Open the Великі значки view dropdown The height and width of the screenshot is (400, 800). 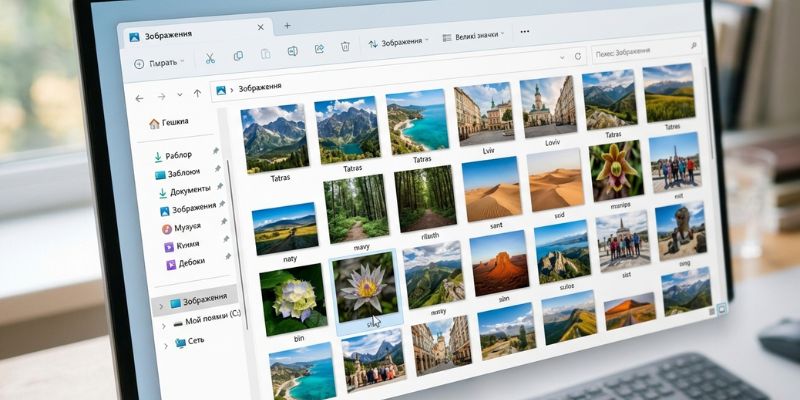(473, 36)
